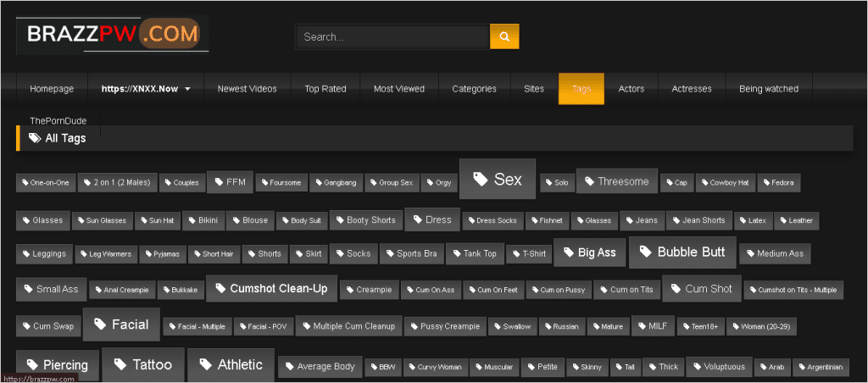The width and height of the screenshot is (868, 383).
Task: Select the Latex tag
Action: (x=753, y=220)
